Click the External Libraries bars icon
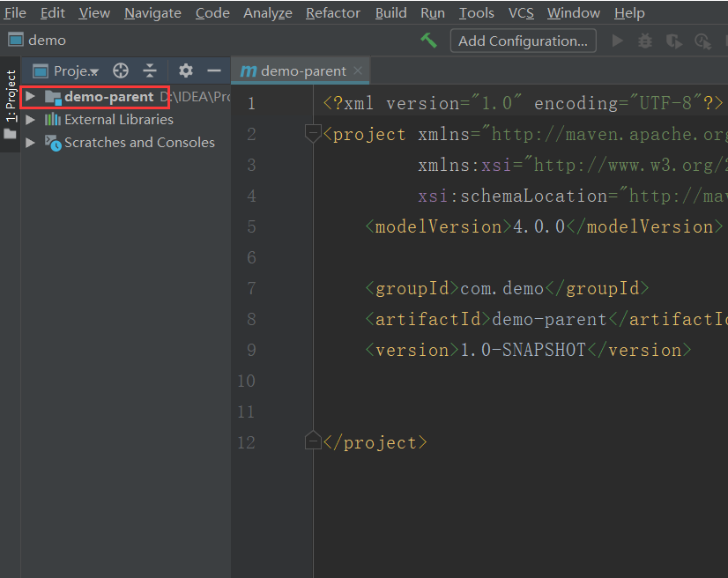The image size is (728, 578). [53, 119]
